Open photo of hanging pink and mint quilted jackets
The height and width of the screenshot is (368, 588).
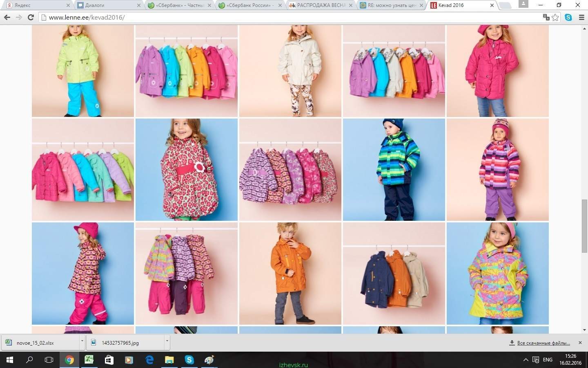click(83, 170)
